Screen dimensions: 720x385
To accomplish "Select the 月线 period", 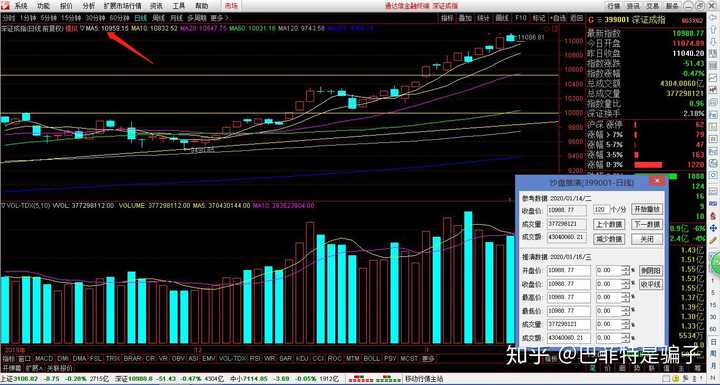I will point(176,18).
